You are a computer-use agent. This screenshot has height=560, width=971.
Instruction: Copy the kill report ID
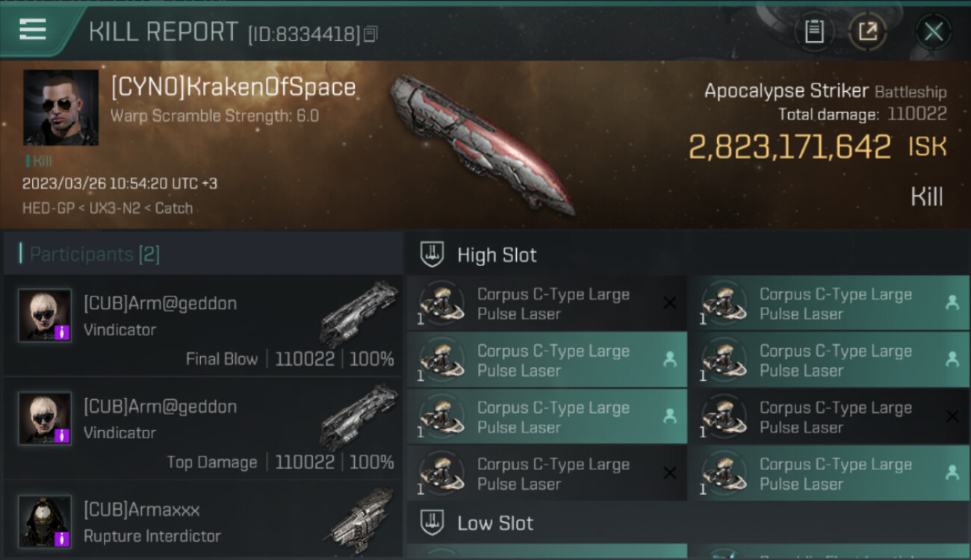click(371, 34)
